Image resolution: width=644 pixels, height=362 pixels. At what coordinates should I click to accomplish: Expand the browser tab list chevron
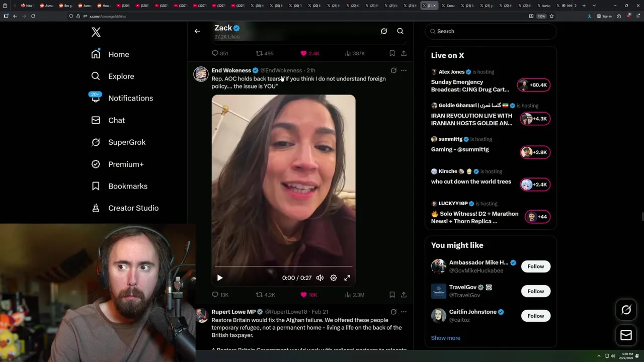tap(594, 6)
